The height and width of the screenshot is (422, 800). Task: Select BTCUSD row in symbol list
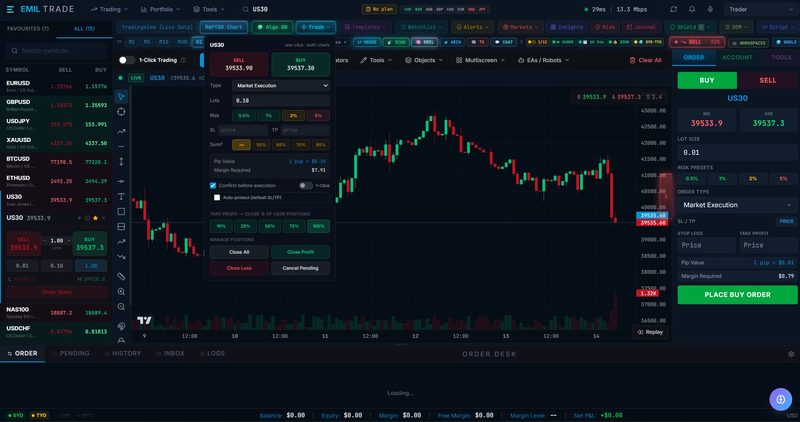point(56,162)
